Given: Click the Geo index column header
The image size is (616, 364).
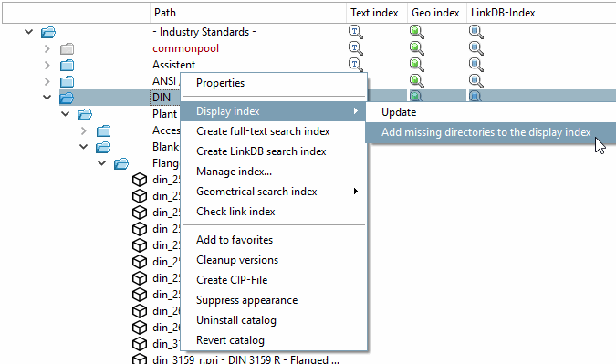Looking at the screenshot, I should pos(437,13).
